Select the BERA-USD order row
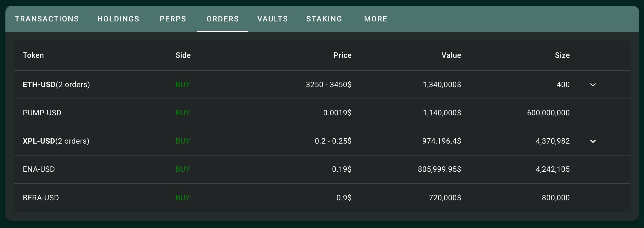This screenshot has height=228, width=644. 41,198
